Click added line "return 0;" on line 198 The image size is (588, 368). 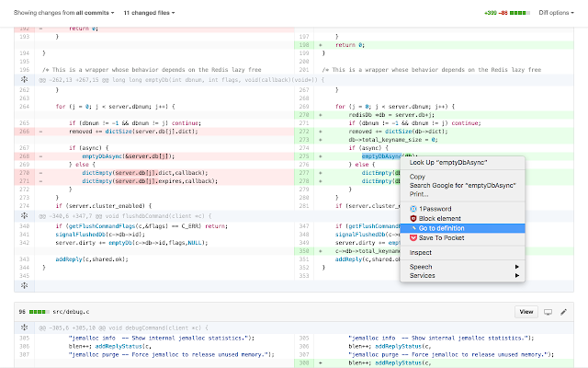tap(350, 45)
